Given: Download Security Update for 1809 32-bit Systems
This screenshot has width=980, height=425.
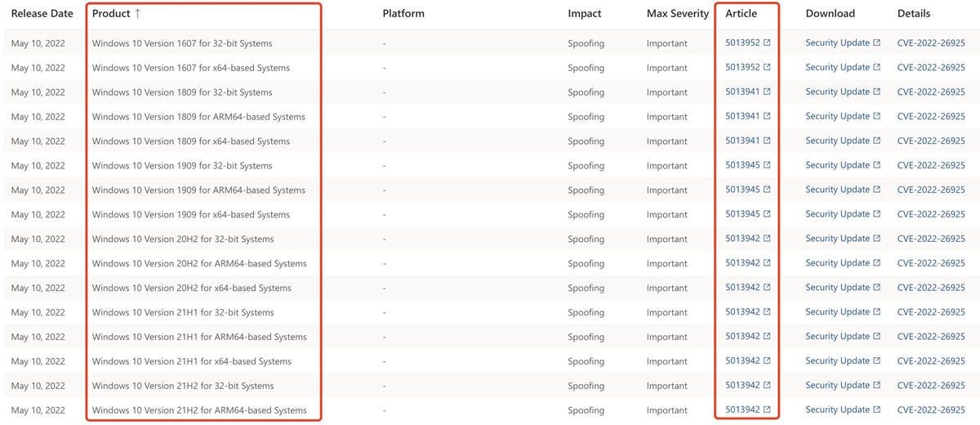Looking at the screenshot, I should click(837, 92).
